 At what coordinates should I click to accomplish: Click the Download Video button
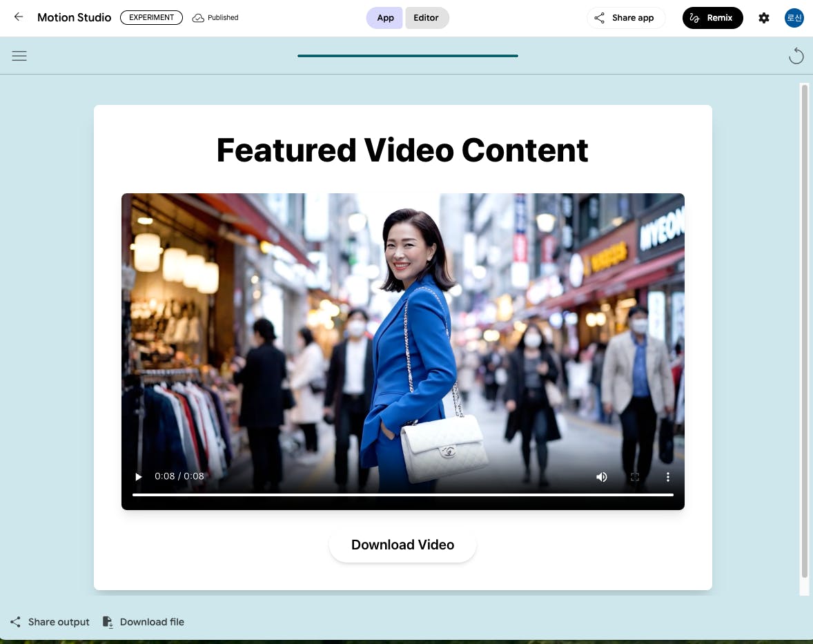[402, 545]
